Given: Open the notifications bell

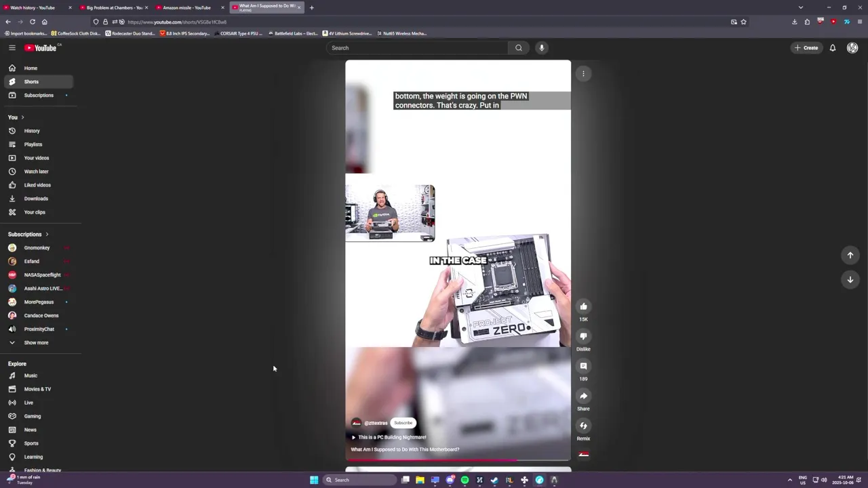Looking at the screenshot, I should click(833, 47).
